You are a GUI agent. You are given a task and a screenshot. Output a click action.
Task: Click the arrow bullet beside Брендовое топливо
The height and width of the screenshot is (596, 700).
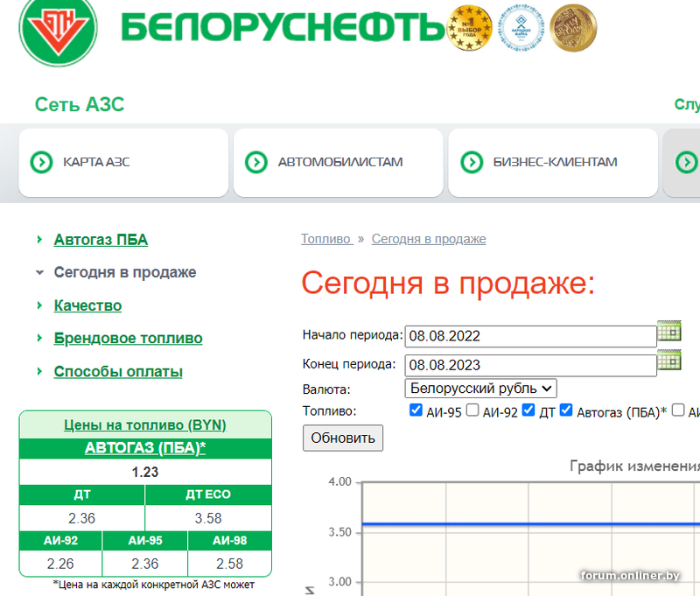pos(39,338)
